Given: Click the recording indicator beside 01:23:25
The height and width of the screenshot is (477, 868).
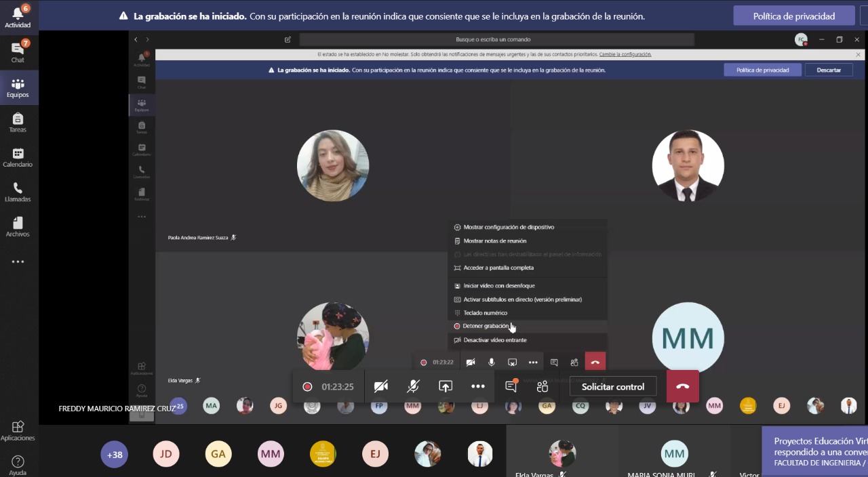Looking at the screenshot, I should click(307, 387).
